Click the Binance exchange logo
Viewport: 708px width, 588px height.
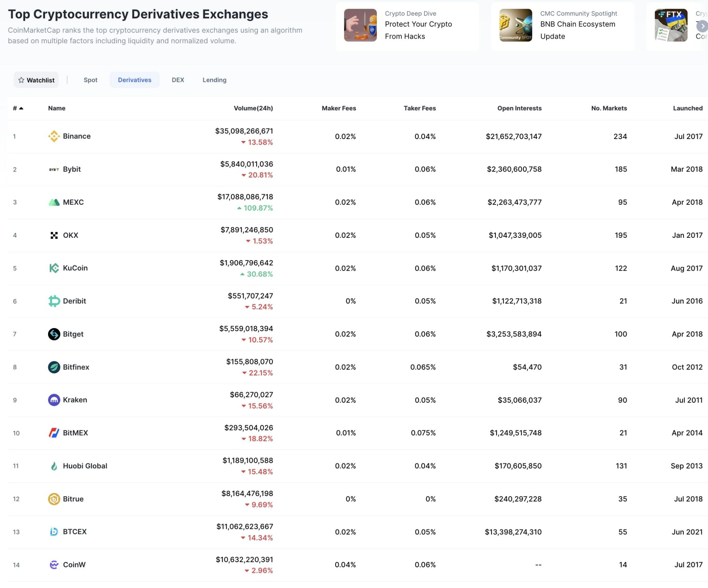click(x=54, y=136)
